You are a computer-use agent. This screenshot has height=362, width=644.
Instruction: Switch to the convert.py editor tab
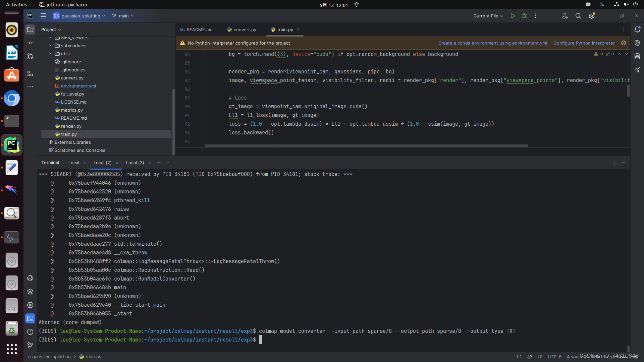241,29
